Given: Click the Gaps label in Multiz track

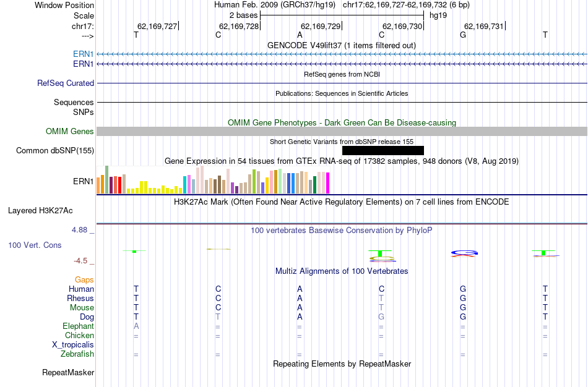Looking at the screenshot, I should tap(84, 280).
